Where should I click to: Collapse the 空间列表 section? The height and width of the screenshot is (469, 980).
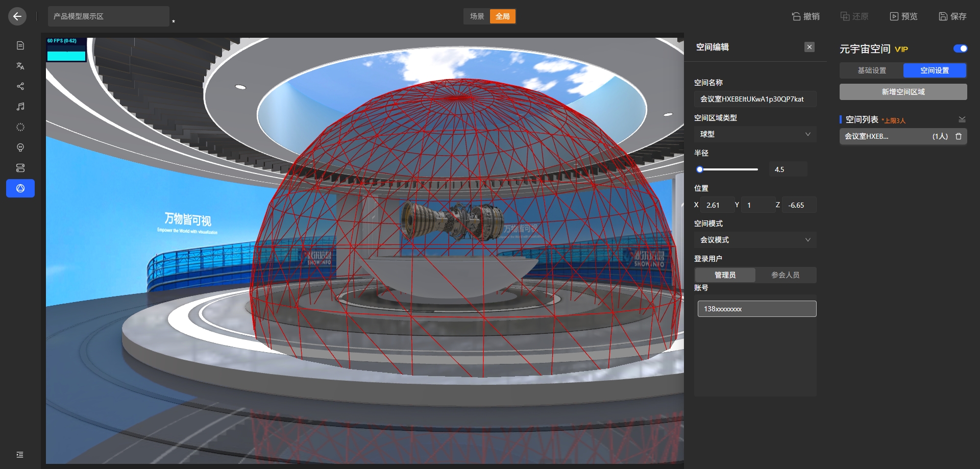[x=962, y=119]
